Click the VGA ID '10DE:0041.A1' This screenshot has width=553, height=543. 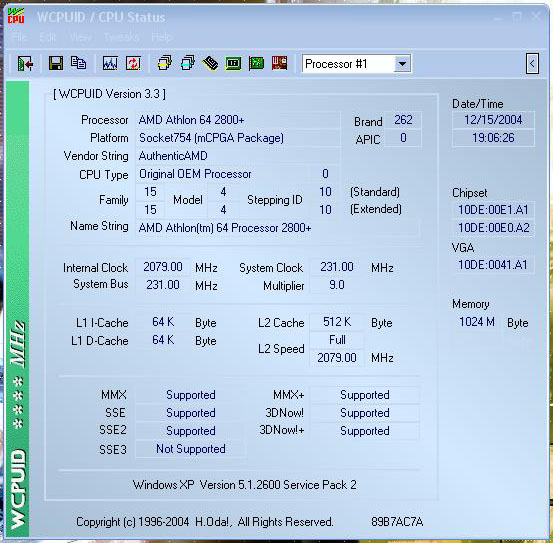[493, 265]
